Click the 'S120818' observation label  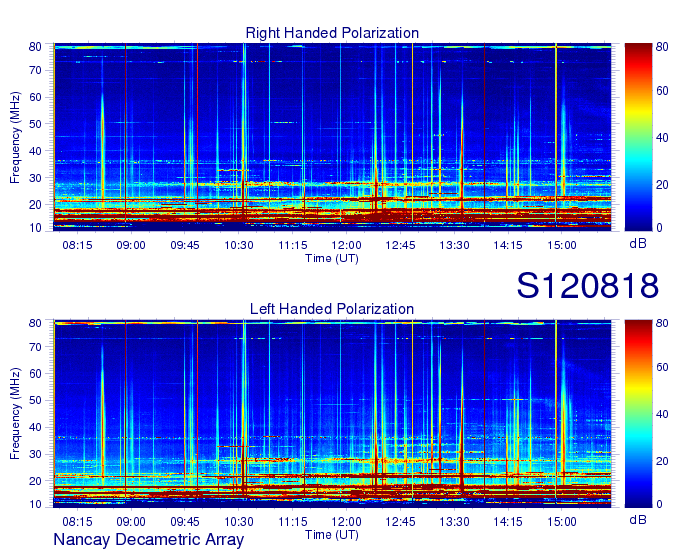(588, 286)
